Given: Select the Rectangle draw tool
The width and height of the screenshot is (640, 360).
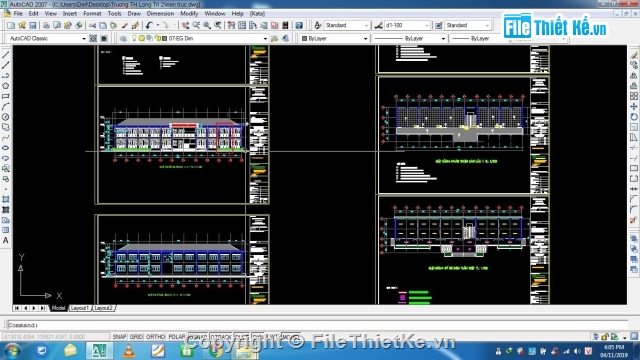Looking at the screenshot, I should (x=6, y=96).
